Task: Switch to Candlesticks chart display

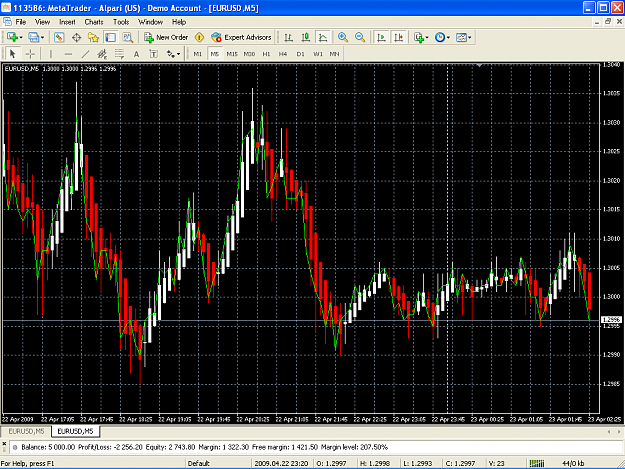Action: 306,37
